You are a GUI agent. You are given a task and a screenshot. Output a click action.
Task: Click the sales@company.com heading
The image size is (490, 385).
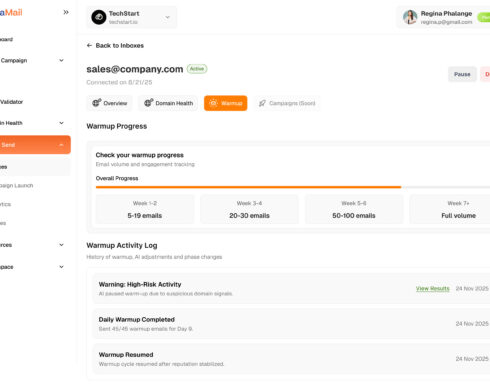point(135,69)
